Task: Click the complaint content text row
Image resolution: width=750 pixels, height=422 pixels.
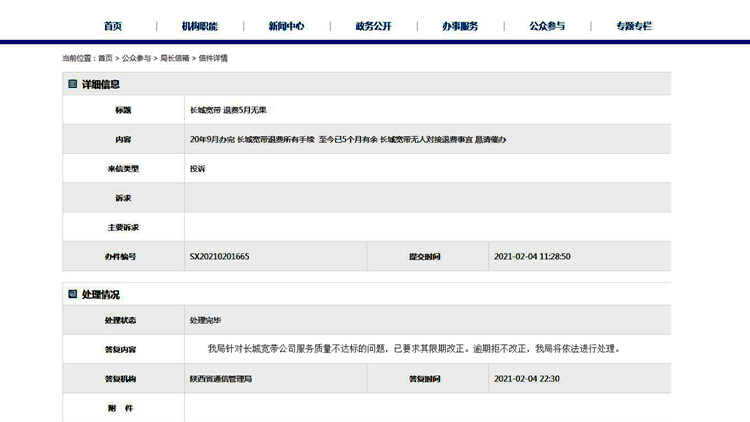Action: tap(347, 139)
